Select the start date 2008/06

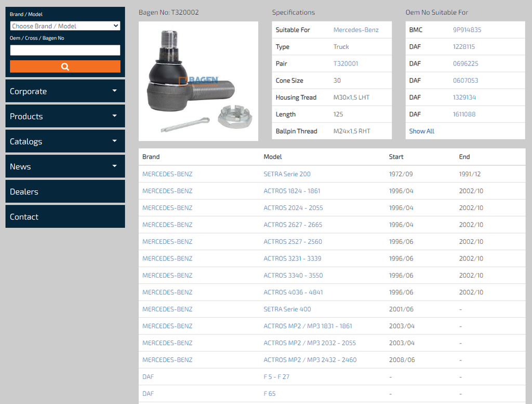tap(402, 360)
